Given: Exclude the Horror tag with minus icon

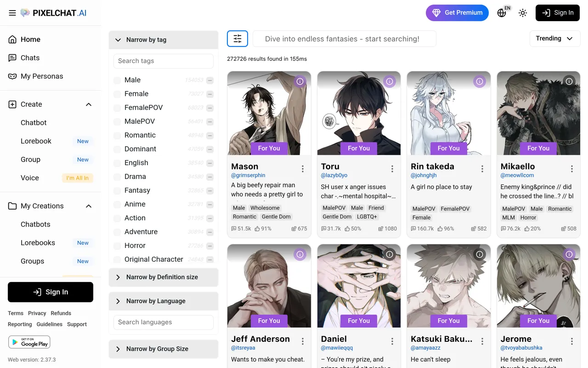Looking at the screenshot, I should pos(210,246).
